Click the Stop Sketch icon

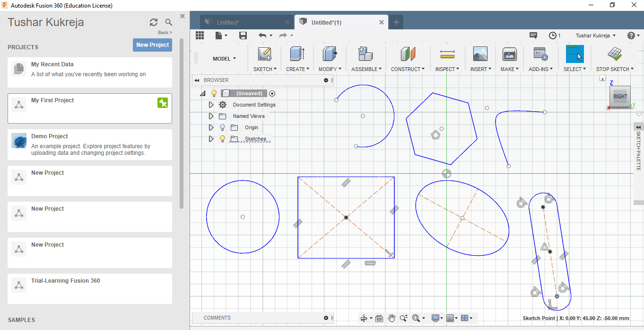point(615,54)
